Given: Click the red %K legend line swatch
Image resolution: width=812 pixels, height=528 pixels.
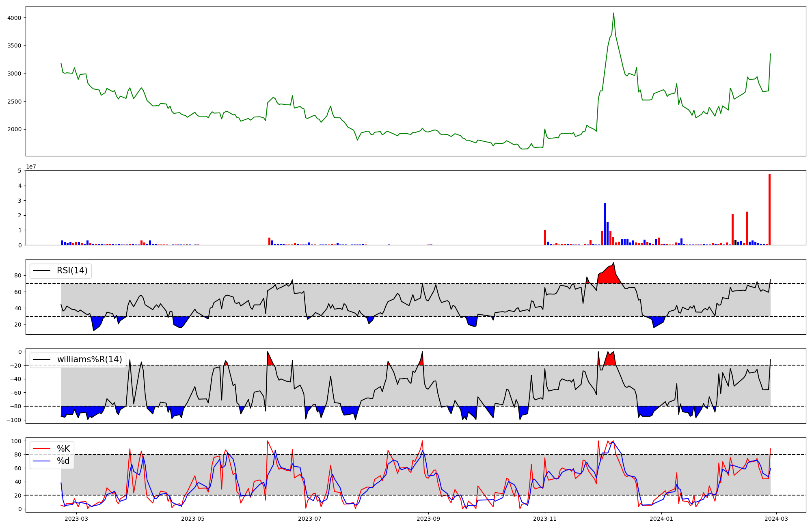Looking at the screenshot, I should [41, 449].
